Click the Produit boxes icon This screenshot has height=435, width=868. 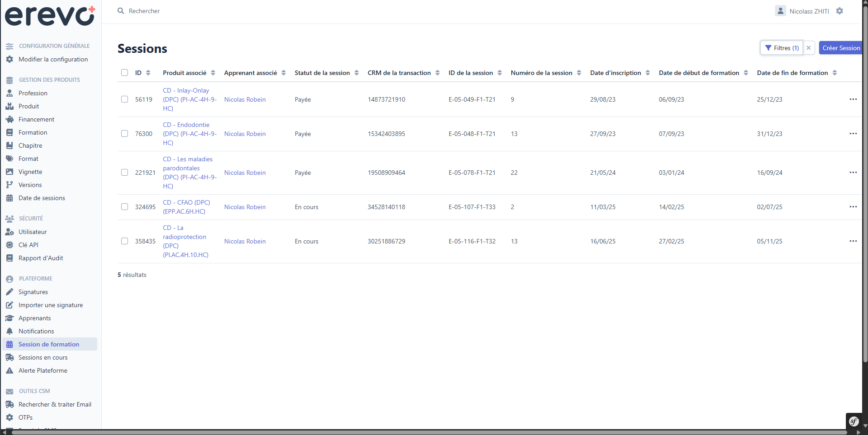coord(9,106)
